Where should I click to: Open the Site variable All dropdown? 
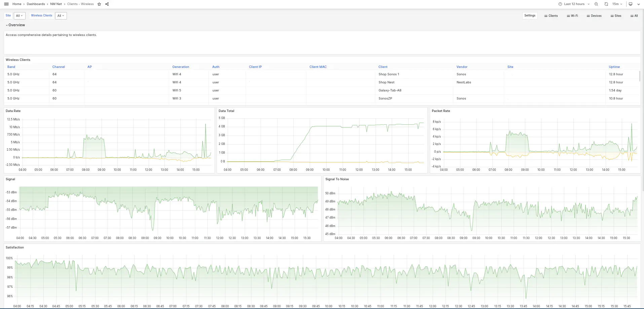point(20,15)
